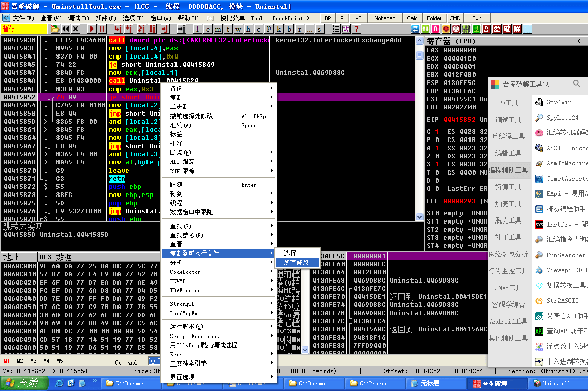
Task: Open the breakpoints window with the b button
Action: pyautogui.click(x=289, y=29)
